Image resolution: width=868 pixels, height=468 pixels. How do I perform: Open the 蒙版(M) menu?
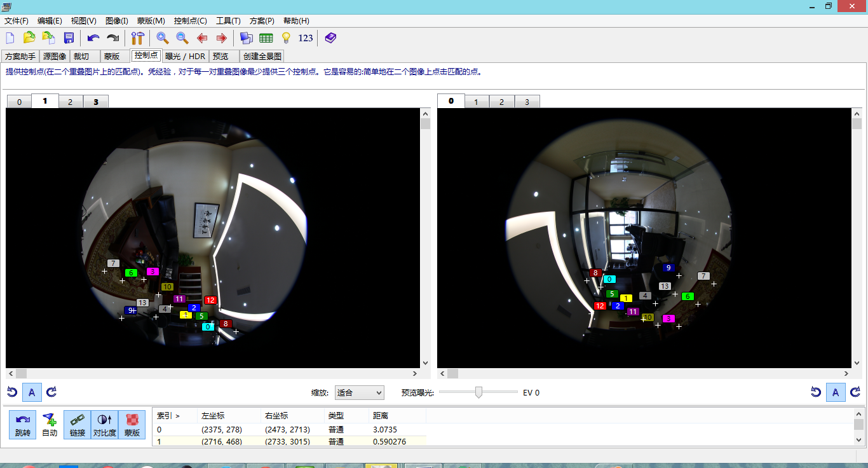pos(151,21)
